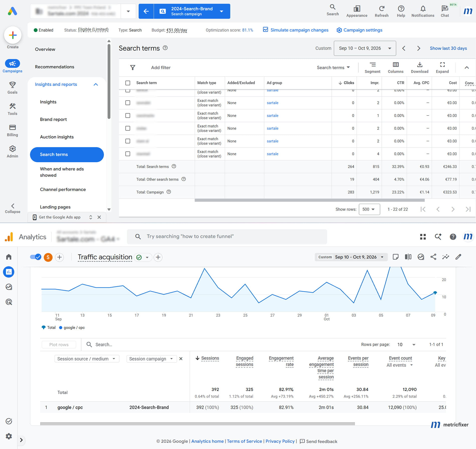Screen dimensions: 476x449
Task: Open Analytics date range dropdown
Action: (x=351, y=257)
